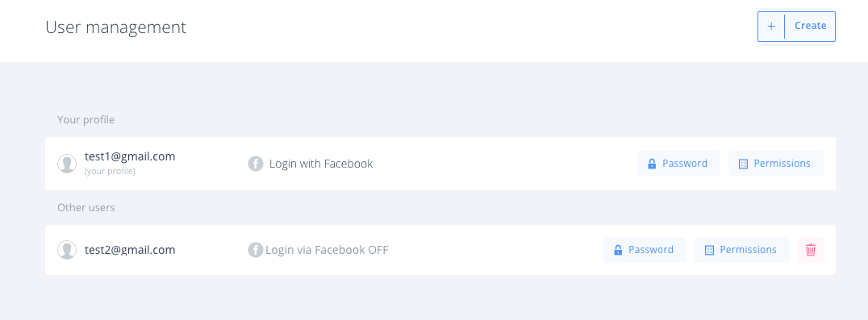
Task: Change Password for test2@gmail.com
Action: [x=645, y=250]
